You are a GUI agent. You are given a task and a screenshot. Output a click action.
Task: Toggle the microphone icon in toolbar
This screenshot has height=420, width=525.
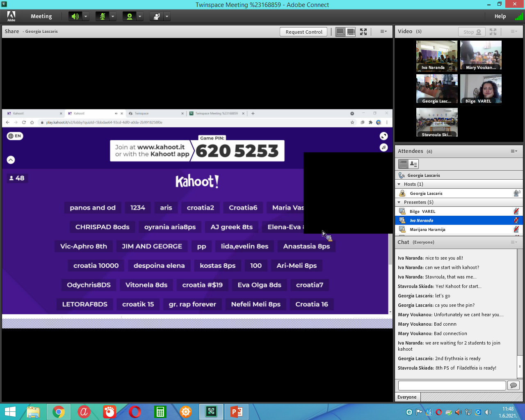click(x=102, y=16)
